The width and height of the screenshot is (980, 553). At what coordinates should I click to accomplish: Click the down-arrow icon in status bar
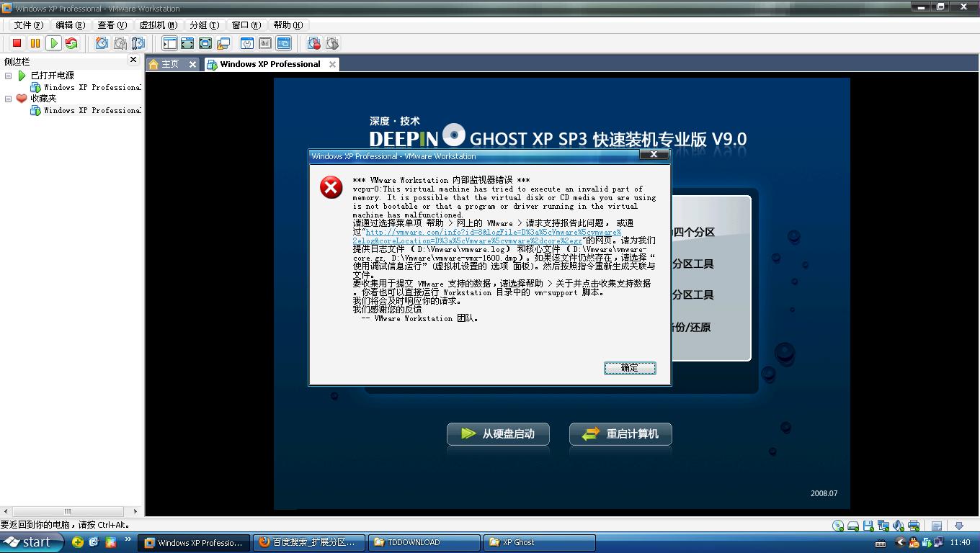(959, 526)
